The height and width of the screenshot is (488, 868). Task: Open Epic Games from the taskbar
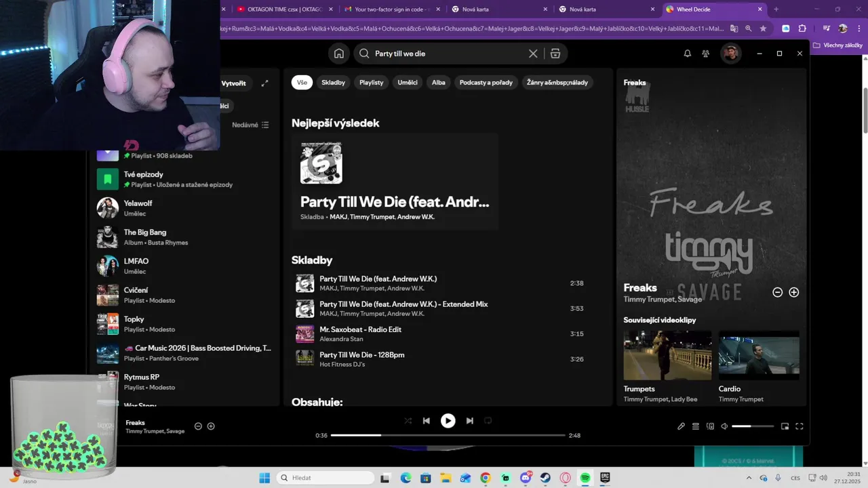click(605, 478)
